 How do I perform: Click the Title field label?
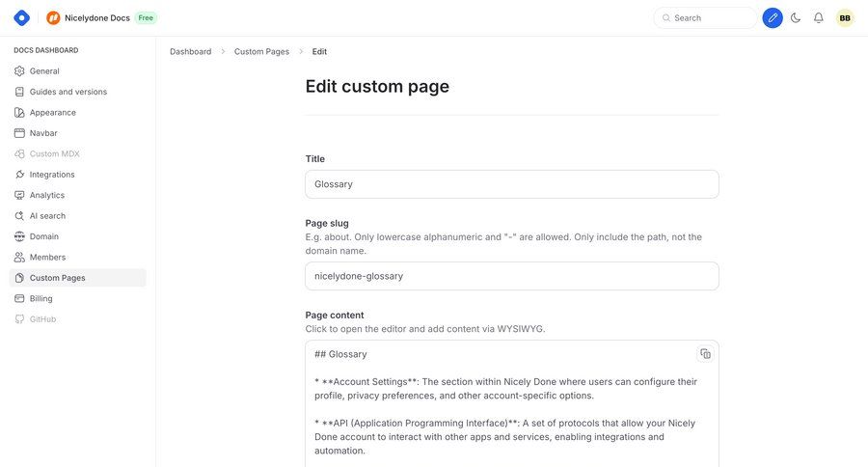tap(315, 159)
